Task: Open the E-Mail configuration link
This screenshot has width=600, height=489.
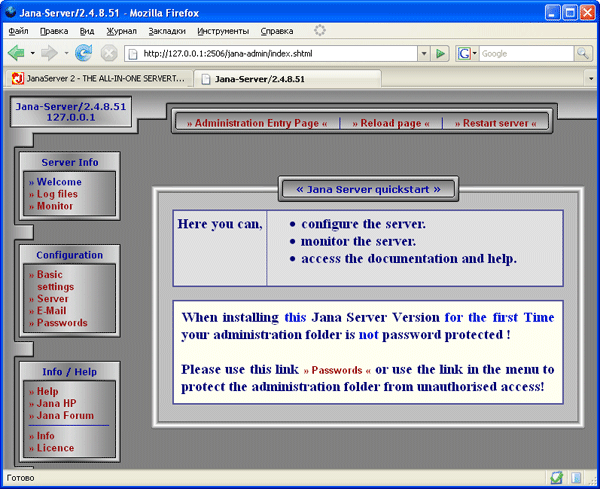Action: point(47,311)
